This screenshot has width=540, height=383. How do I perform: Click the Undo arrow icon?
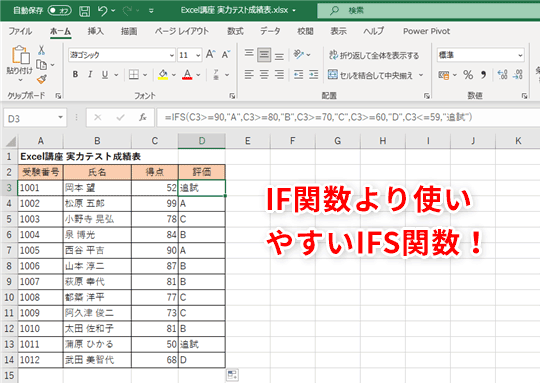pos(102,11)
